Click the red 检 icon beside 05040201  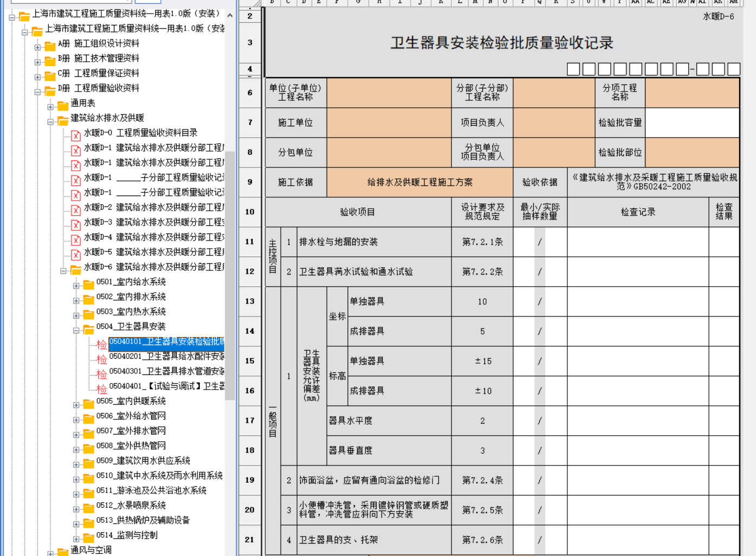pos(101,359)
